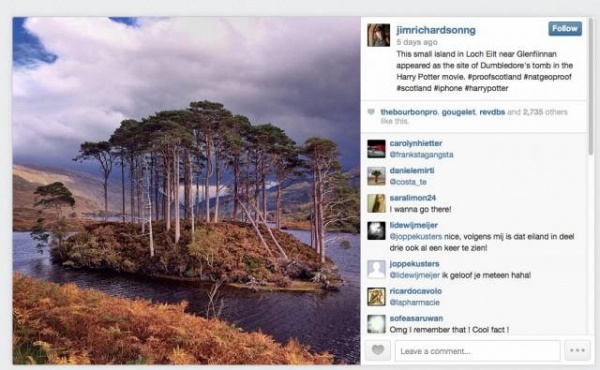Click the heart like button beside comment box

pyautogui.click(x=378, y=350)
